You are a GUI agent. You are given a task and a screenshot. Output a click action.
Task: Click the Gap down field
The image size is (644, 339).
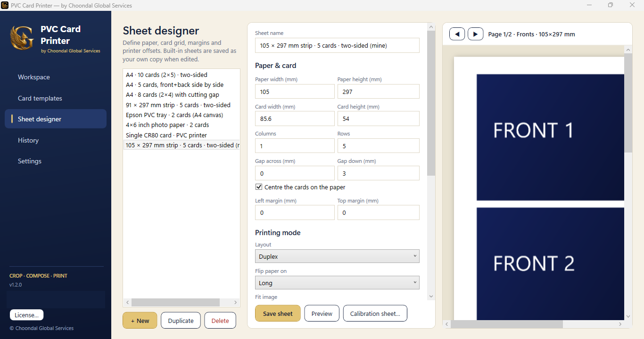coord(378,173)
